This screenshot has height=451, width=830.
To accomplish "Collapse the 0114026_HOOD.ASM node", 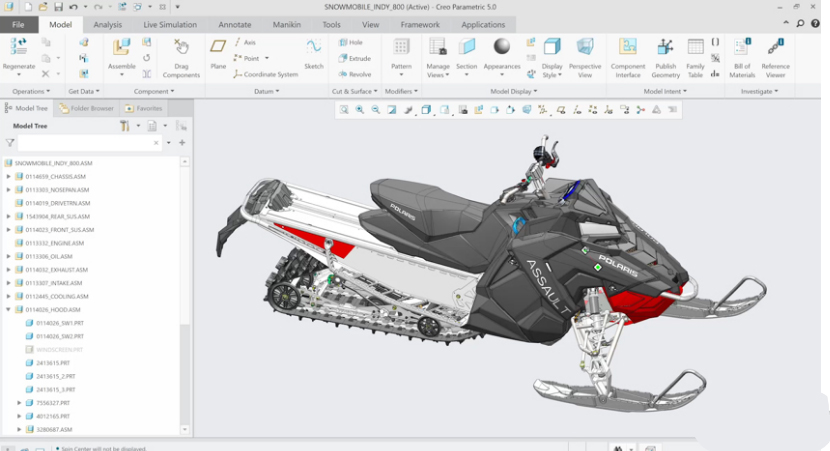I will click(x=9, y=310).
